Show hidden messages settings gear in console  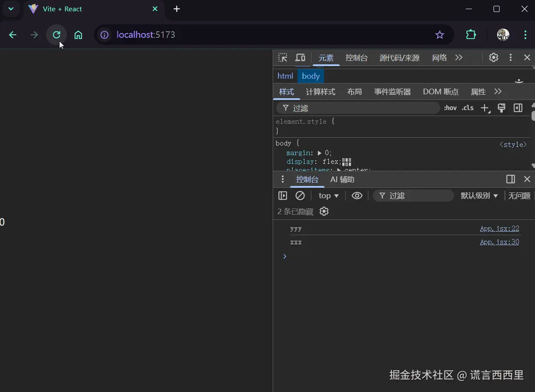click(324, 211)
